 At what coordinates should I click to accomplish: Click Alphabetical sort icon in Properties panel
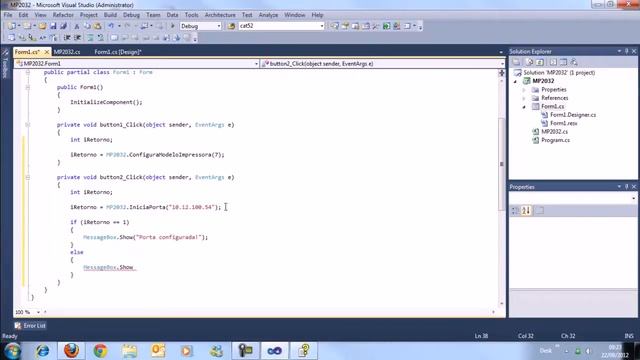tap(526, 211)
